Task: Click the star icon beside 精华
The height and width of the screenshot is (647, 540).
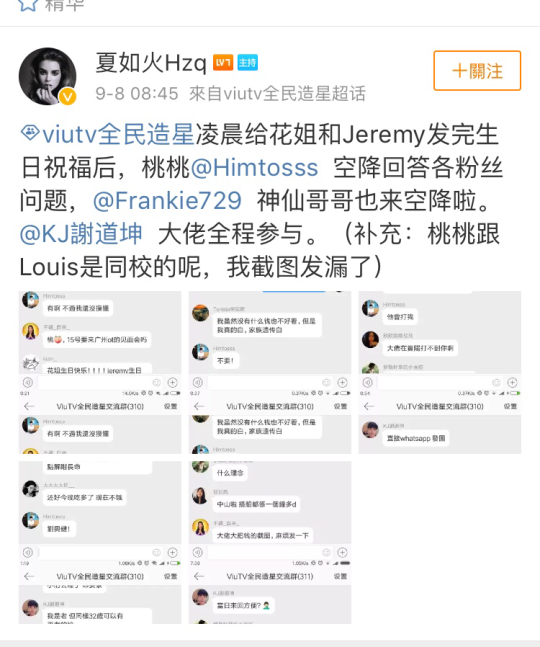Action: (28, 5)
